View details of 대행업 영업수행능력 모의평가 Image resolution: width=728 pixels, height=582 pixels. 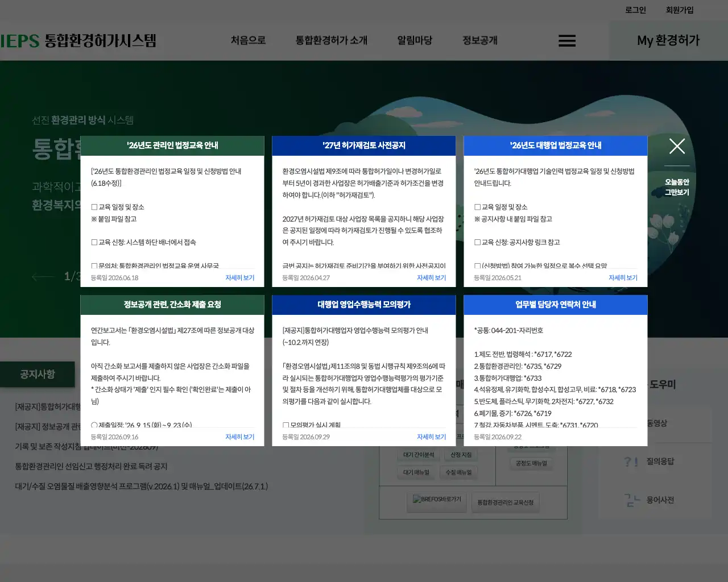[431, 437]
